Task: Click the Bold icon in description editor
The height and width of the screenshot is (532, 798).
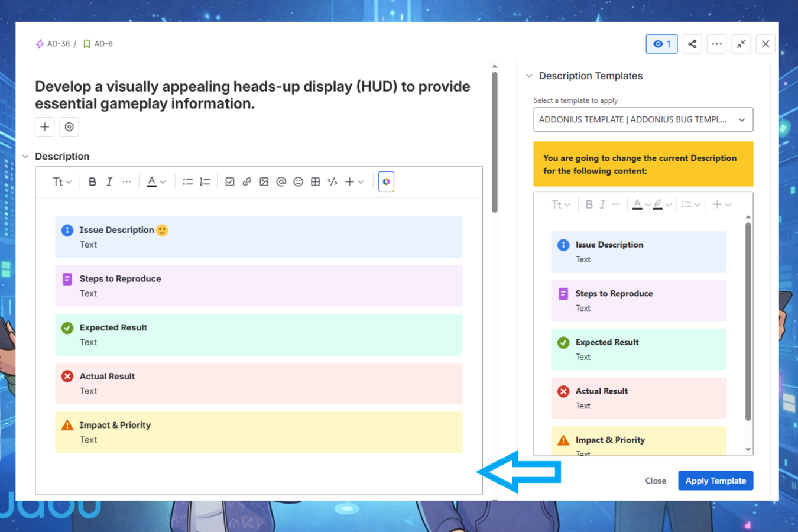Action: 92,182
